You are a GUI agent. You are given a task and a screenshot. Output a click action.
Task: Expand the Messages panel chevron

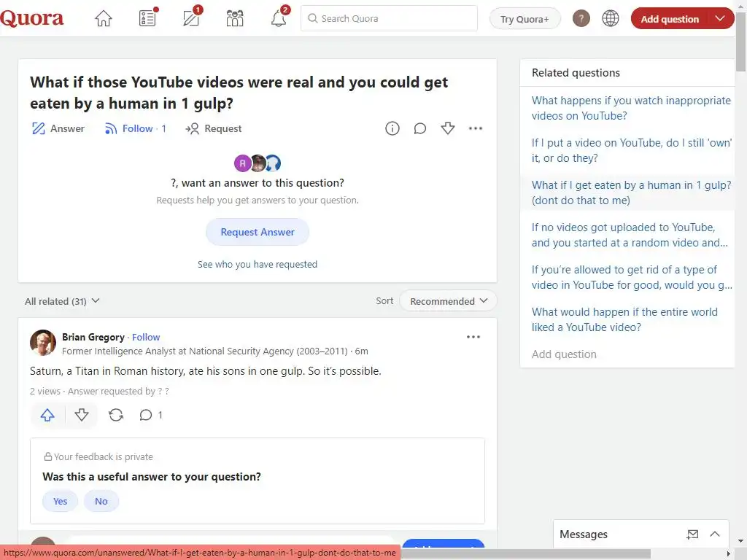point(715,534)
